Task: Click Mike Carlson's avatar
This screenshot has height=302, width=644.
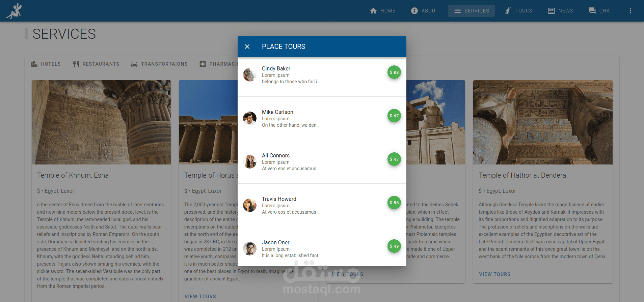Action: point(250,118)
